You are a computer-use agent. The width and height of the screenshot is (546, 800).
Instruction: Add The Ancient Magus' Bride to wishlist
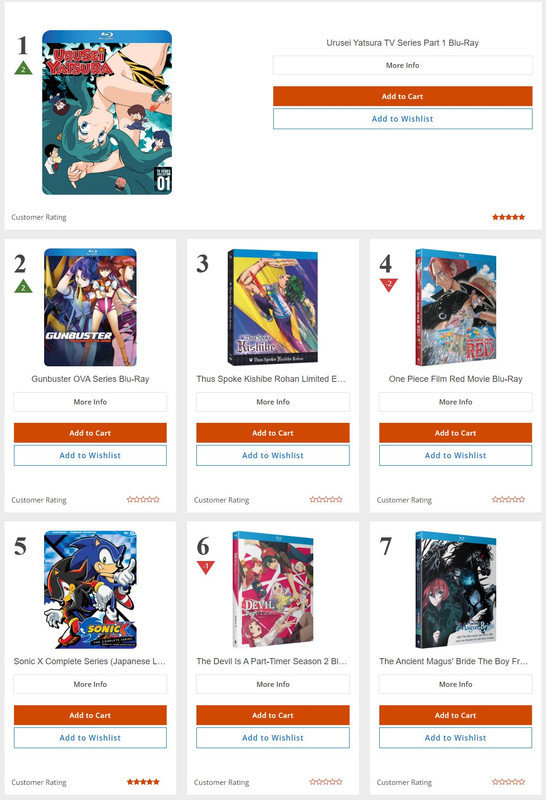(x=456, y=738)
